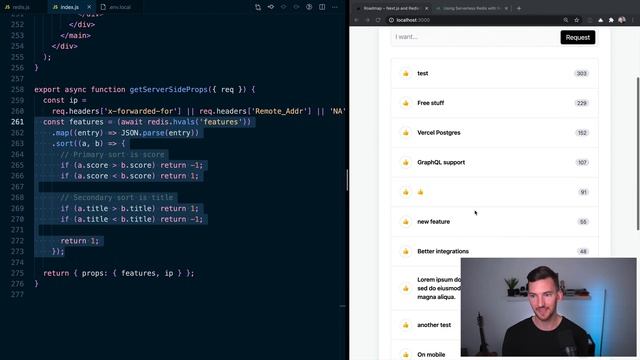This screenshot has height=360, width=640.
Task: Click thumbs-up beside the Lorem ipsum entry
Action: (x=405, y=288)
